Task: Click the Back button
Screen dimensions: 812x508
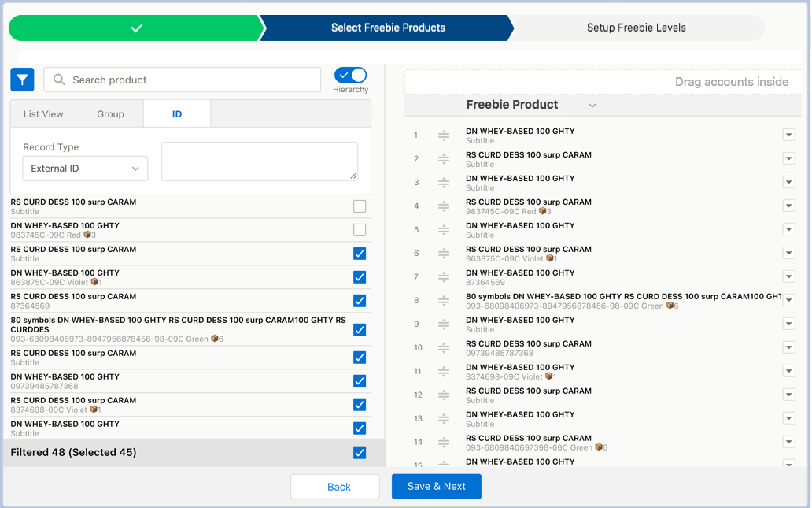Action: [335, 486]
